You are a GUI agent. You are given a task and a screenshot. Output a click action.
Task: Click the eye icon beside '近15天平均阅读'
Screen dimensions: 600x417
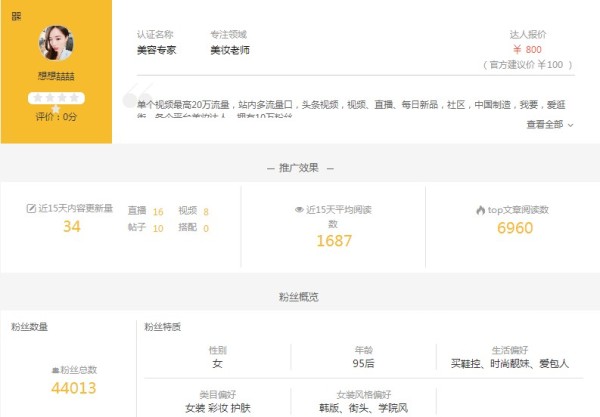tap(299, 210)
